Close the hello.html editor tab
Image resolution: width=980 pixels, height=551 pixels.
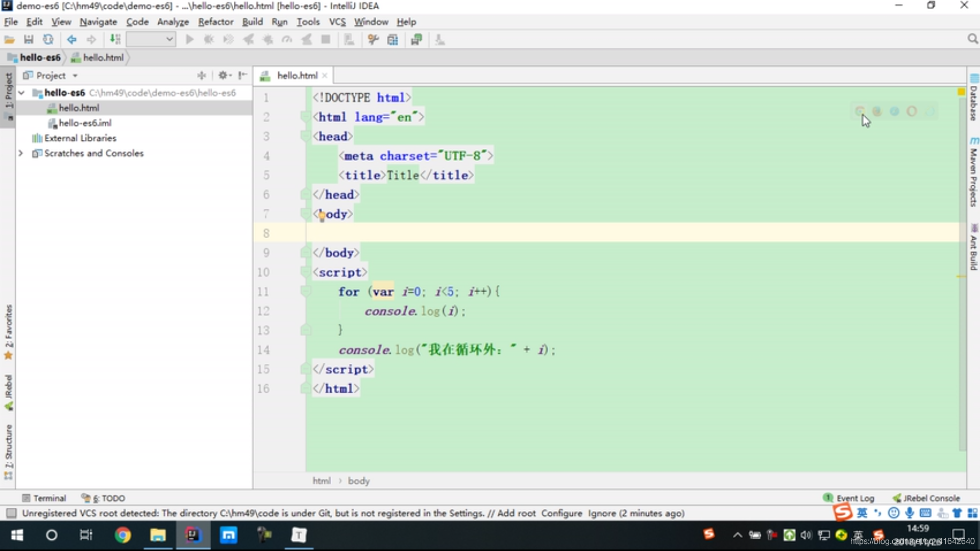[325, 76]
